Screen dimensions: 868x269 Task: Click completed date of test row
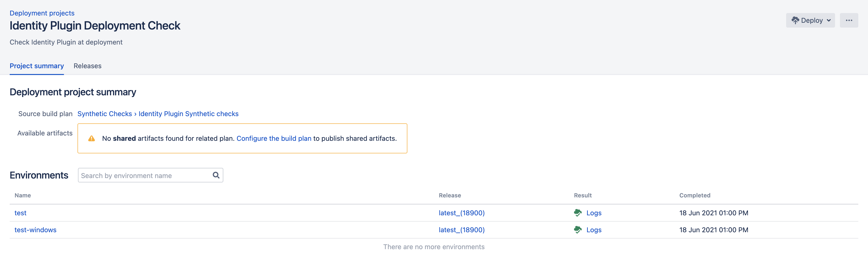click(714, 213)
